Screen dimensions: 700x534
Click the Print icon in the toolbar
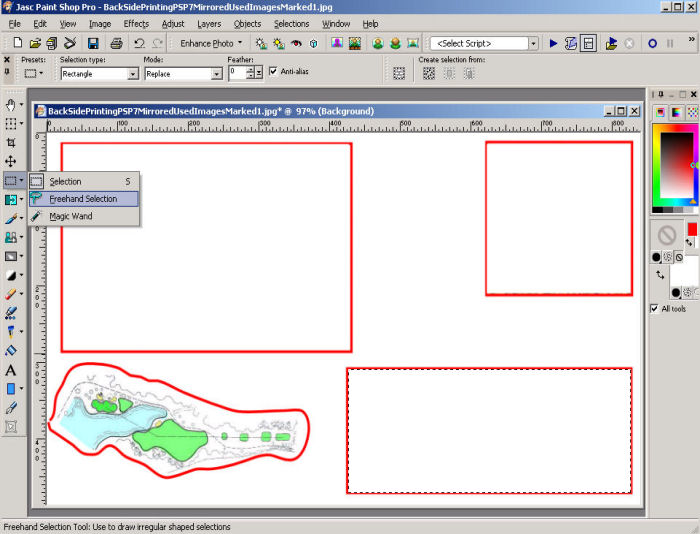(116, 44)
